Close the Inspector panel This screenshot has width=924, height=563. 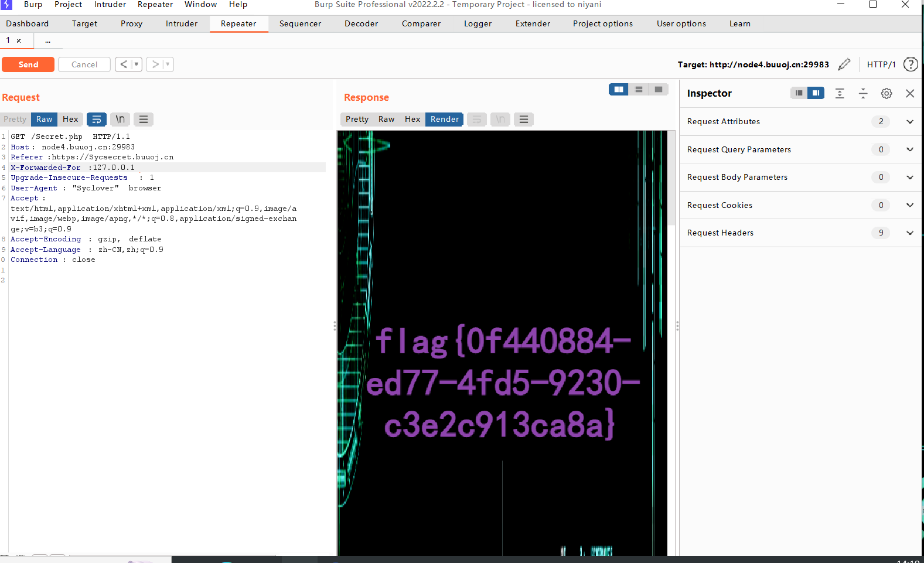(910, 93)
